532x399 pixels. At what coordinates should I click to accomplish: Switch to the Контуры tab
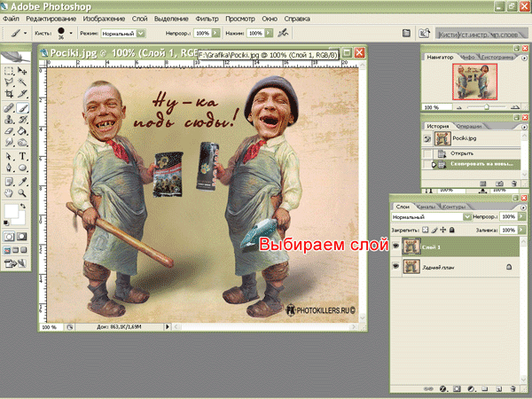(454, 207)
